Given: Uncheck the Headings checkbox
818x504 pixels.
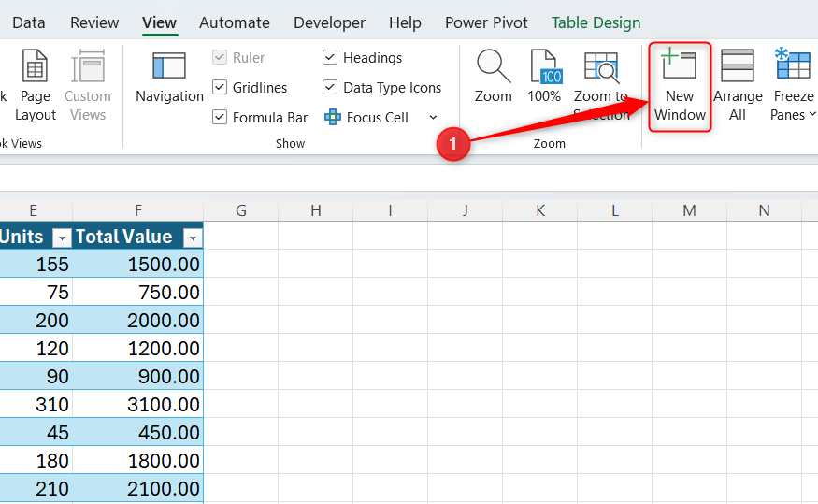Looking at the screenshot, I should (330, 57).
